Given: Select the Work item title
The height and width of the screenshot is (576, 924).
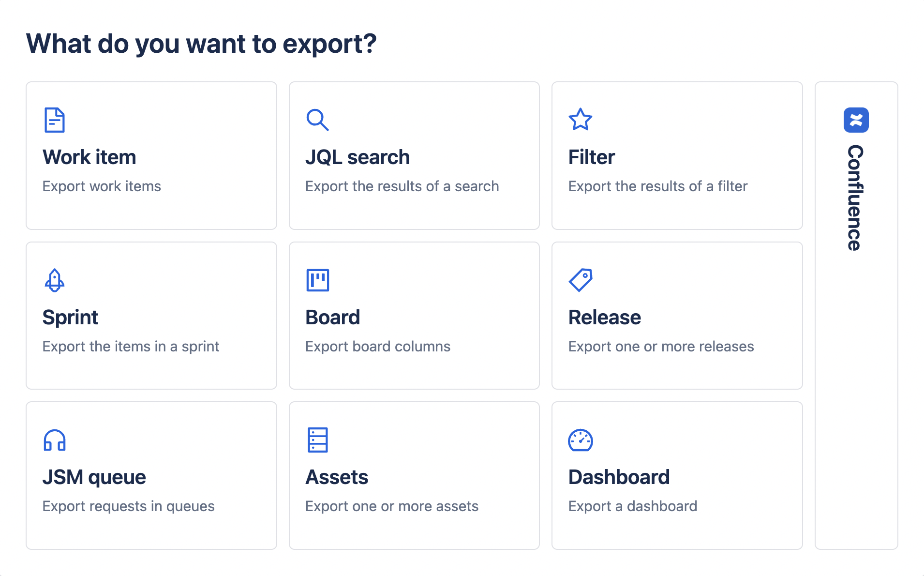Looking at the screenshot, I should [x=89, y=157].
